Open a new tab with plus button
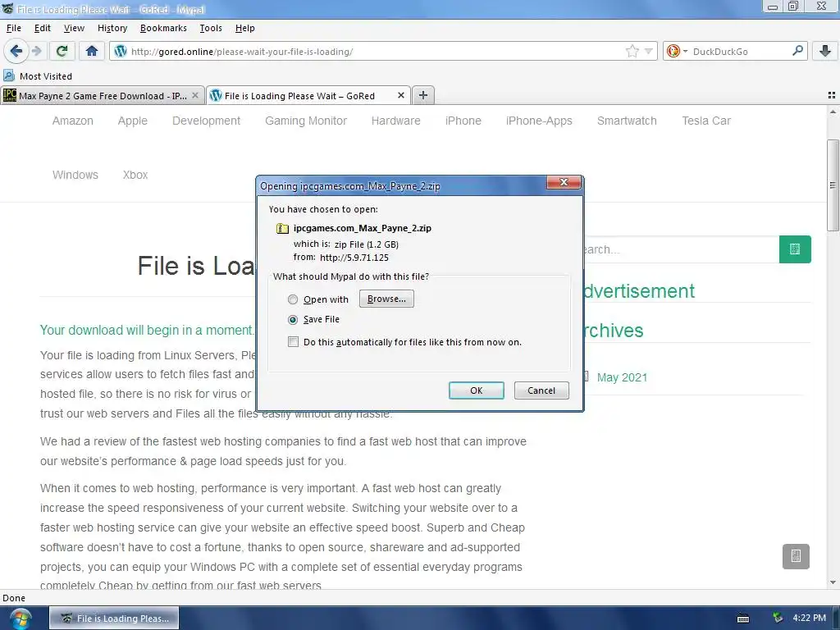The image size is (840, 630). click(423, 95)
